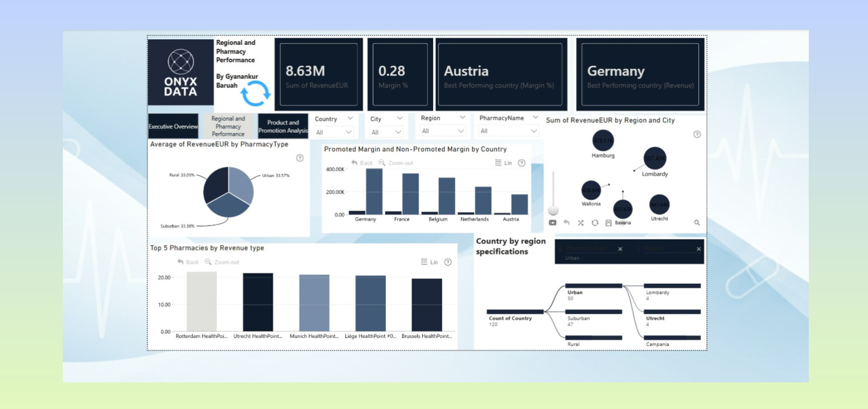This screenshot has width=868, height=409.
Task: Click Back on the Top 5 Pharmacies chart
Action: pyautogui.click(x=188, y=262)
